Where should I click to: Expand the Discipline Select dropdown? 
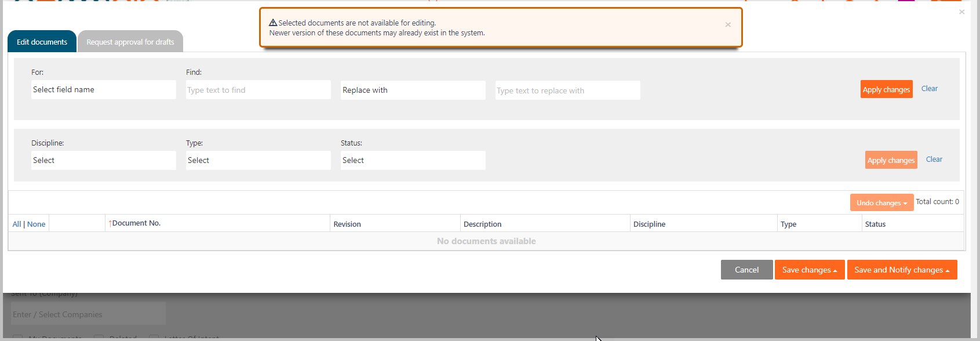103,161
